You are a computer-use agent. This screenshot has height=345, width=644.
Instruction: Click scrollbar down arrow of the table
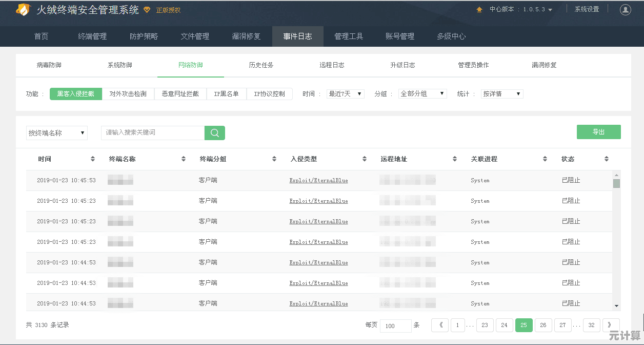pyautogui.click(x=616, y=306)
